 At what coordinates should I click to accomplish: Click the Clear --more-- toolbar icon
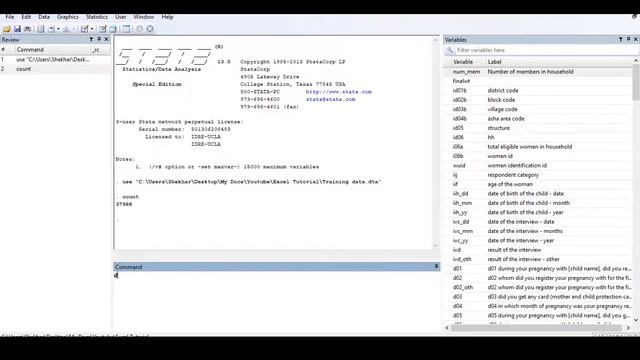[x=140, y=29]
